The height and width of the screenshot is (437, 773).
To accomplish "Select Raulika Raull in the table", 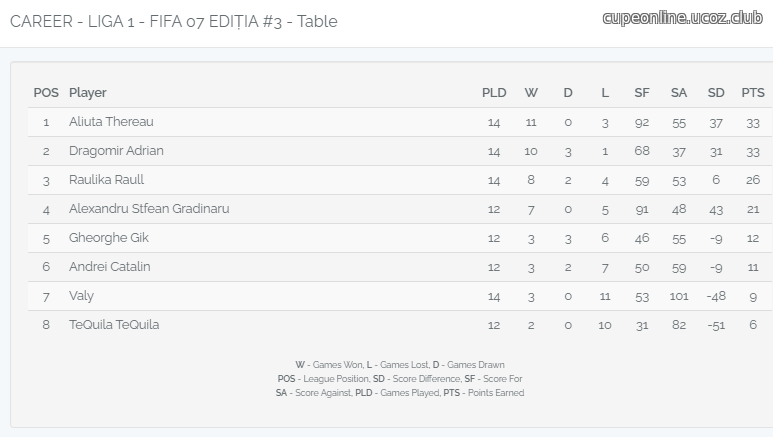I will point(106,180).
